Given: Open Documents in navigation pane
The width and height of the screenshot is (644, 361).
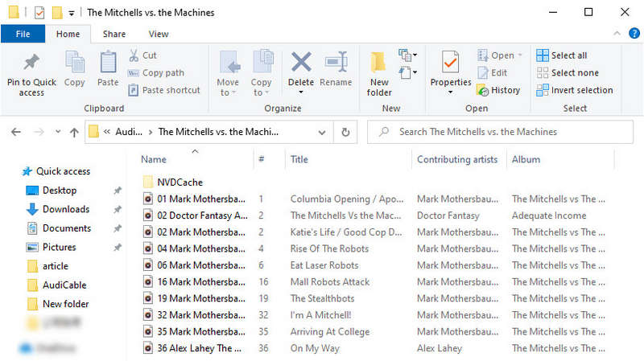Looking at the screenshot, I should pos(59,228).
